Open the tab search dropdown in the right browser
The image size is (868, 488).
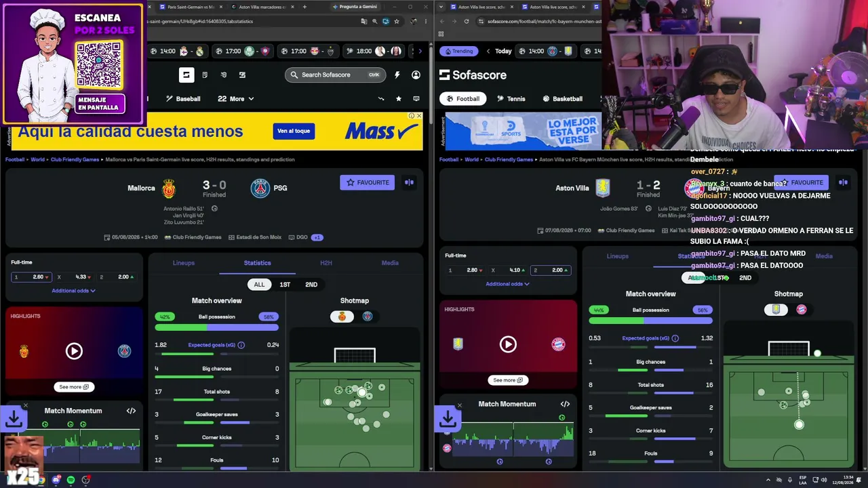tap(441, 7)
